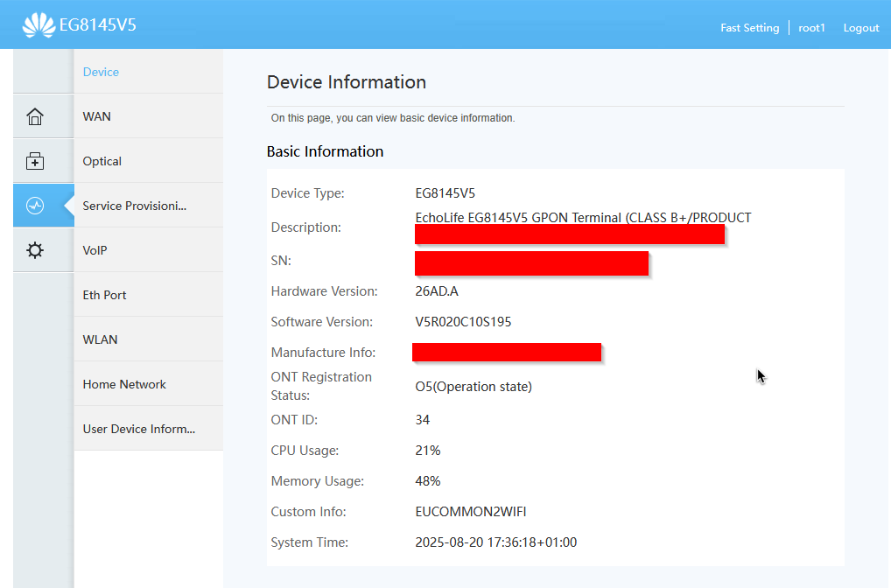891x588 pixels.
Task: Click the Device Information heading
Action: 346,81
